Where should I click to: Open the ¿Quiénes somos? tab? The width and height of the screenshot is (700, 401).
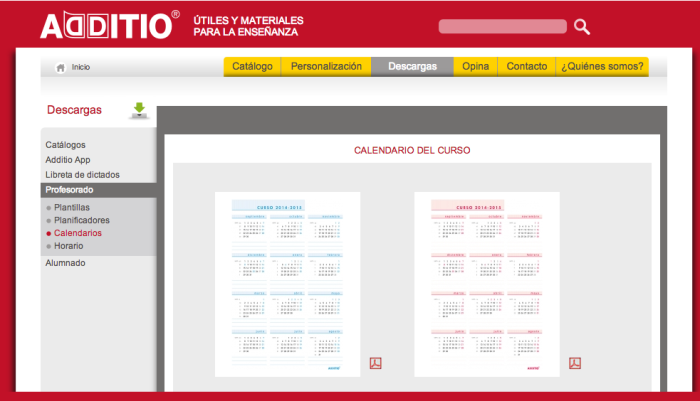coord(602,67)
